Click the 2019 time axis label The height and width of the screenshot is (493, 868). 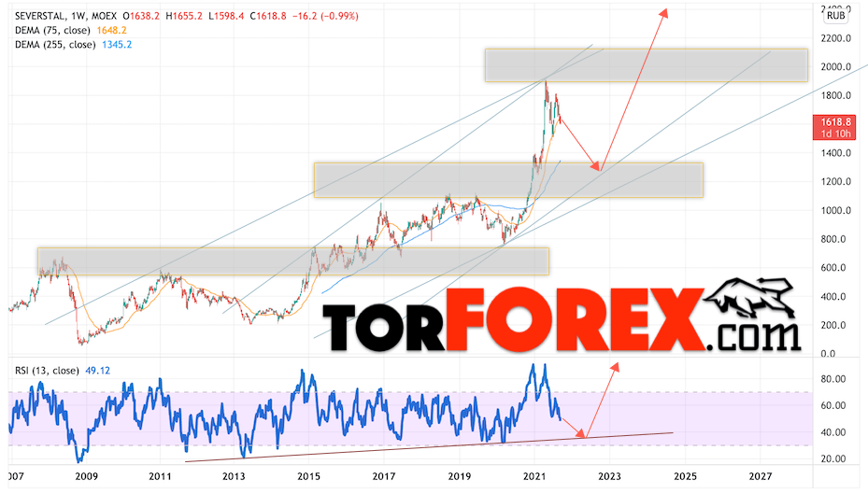460,476
